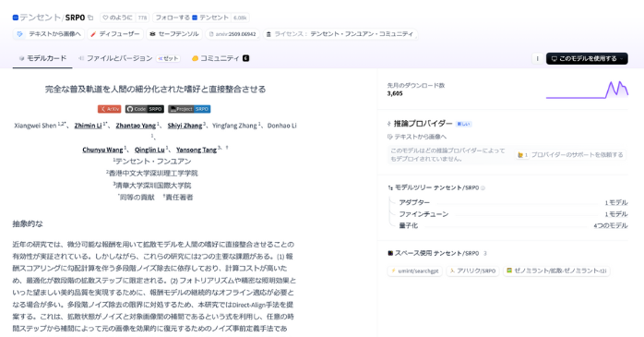The height and width of the screenshot is (337, 644).
Task: Open author link Qinglin Lu
Action: (x=149, y=150)
